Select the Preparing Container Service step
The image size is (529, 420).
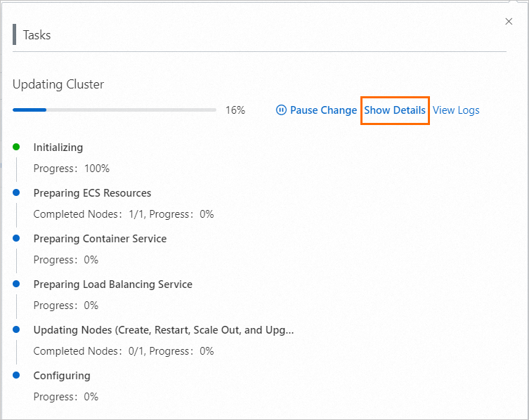100,239
